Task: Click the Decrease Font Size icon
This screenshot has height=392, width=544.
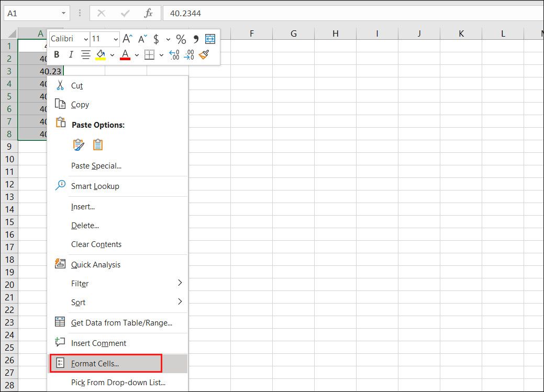Action: coord(142,39)
